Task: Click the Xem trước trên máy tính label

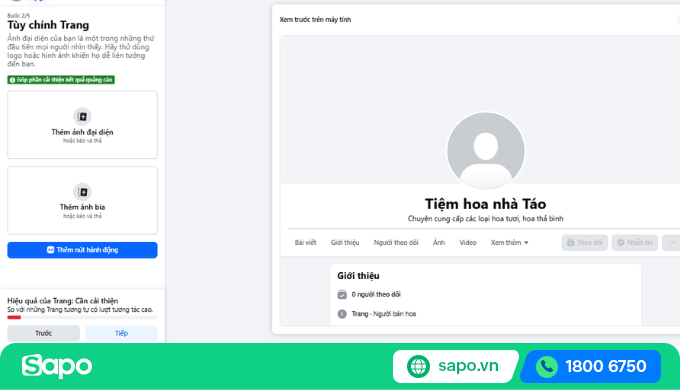Action: point(315,20)
